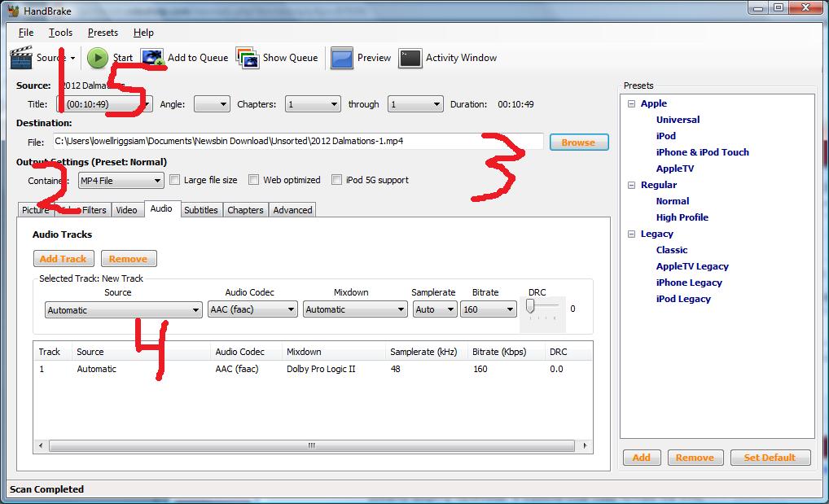Select the Audio tab
This screenshot has height=504, width=829.
pyautogui.click(x=161, y=209)
